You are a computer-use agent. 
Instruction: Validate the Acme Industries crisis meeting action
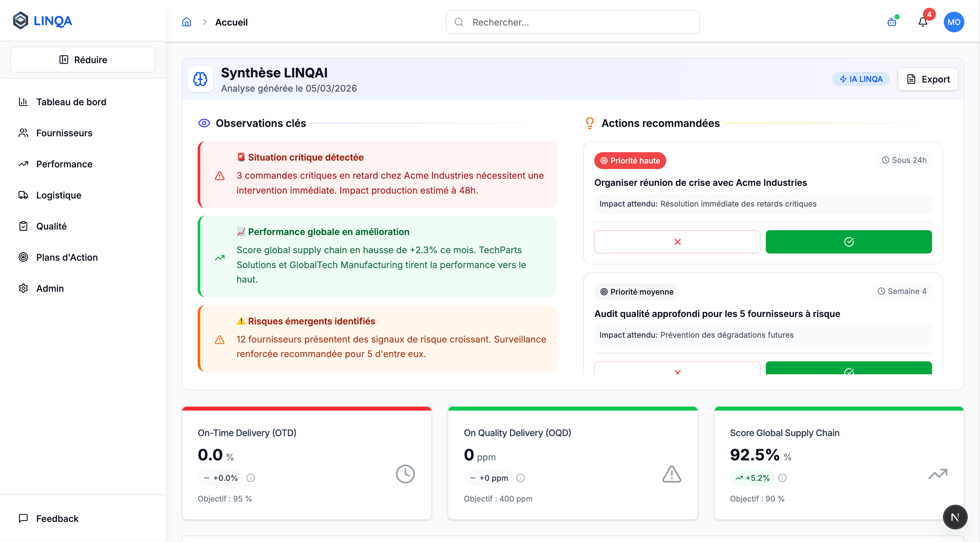[x=849, y=241]
